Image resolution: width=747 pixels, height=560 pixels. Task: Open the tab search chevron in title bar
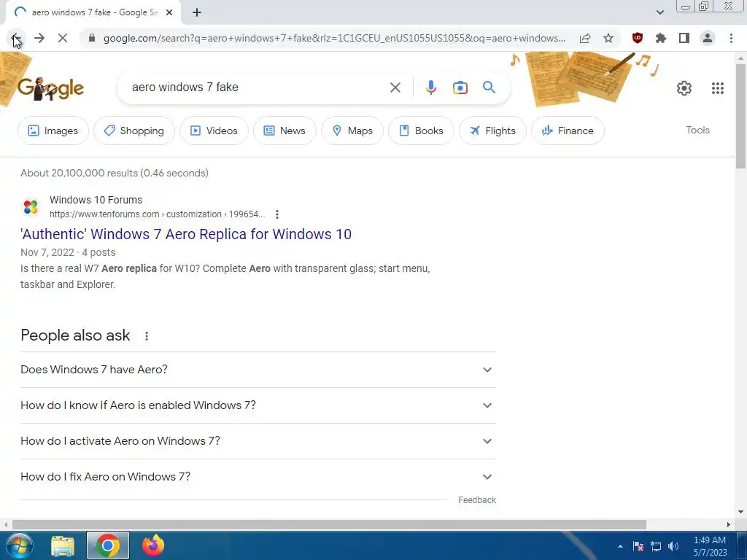point(659,12)
